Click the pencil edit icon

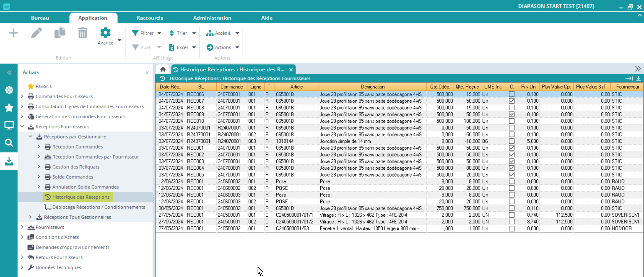37,33
